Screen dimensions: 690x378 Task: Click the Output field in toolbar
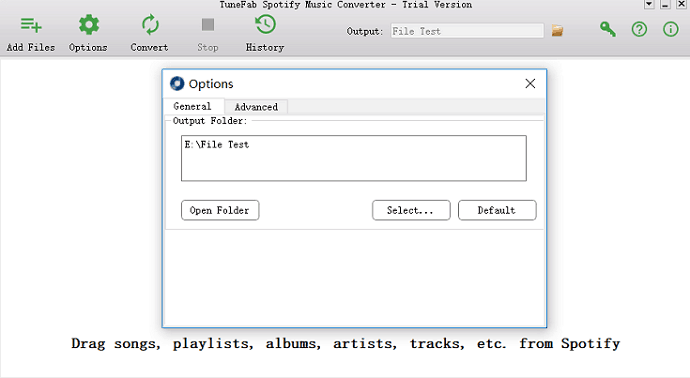pyautogui.click(x=467, y=31)
